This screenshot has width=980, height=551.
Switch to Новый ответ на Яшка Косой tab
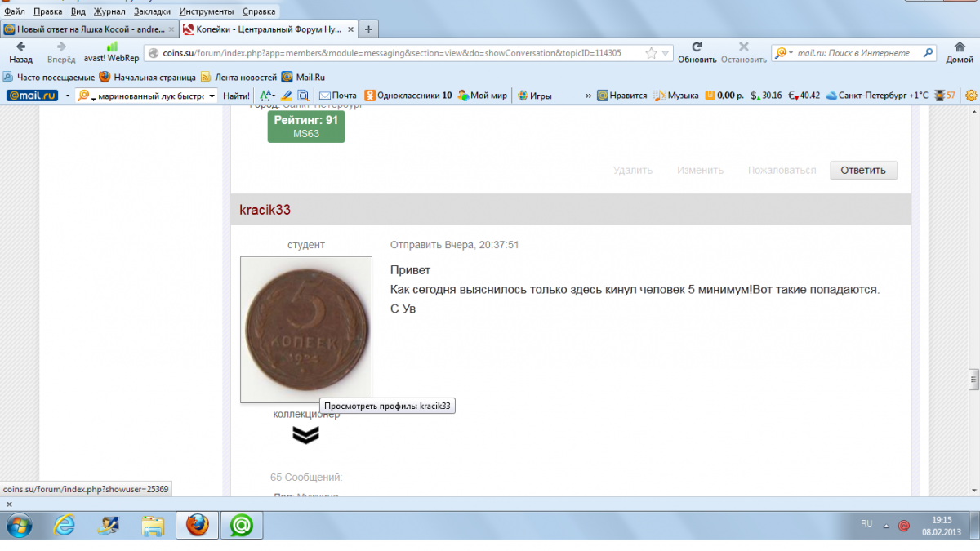(x=89, y=29)
